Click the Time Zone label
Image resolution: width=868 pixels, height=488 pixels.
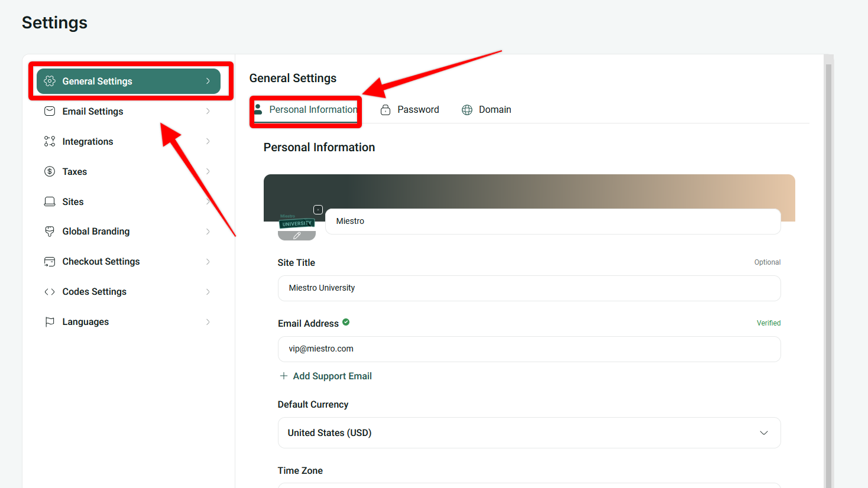point(300,471)
